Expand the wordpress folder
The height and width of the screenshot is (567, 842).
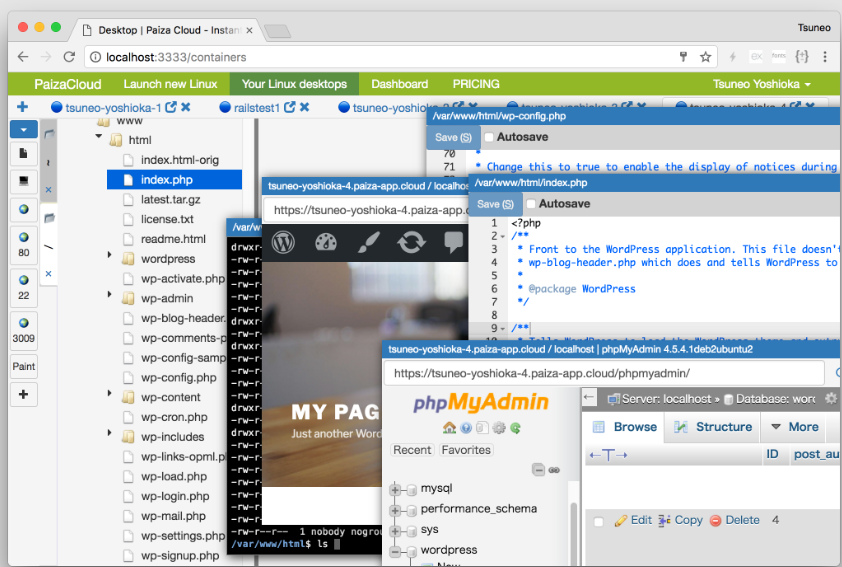[109, 255]
